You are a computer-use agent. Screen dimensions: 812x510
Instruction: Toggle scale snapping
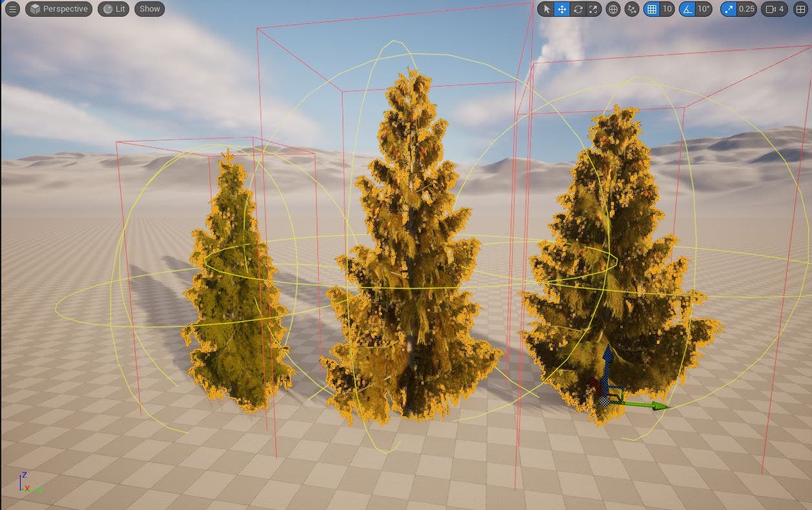tap(729, 9)
